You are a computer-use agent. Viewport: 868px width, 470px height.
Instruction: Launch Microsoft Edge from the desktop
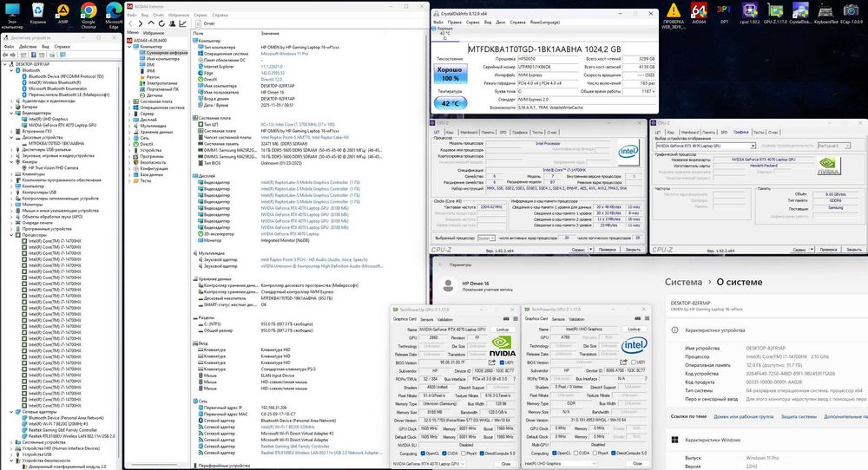[x=114, y=15]
